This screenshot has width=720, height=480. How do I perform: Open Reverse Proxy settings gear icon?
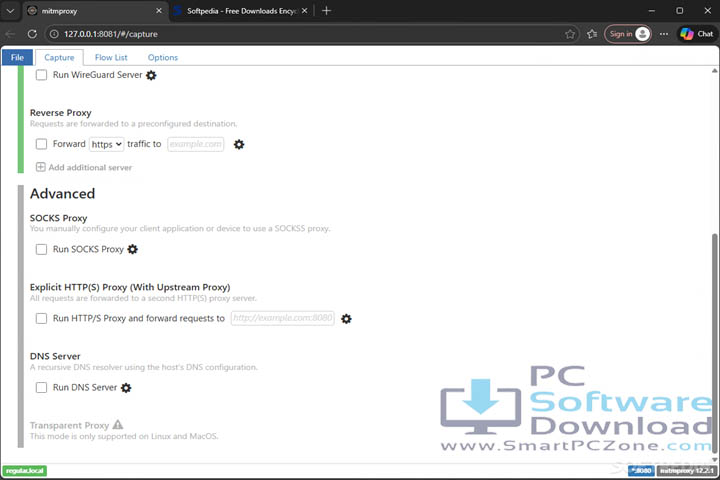click(x=239, y=144)
